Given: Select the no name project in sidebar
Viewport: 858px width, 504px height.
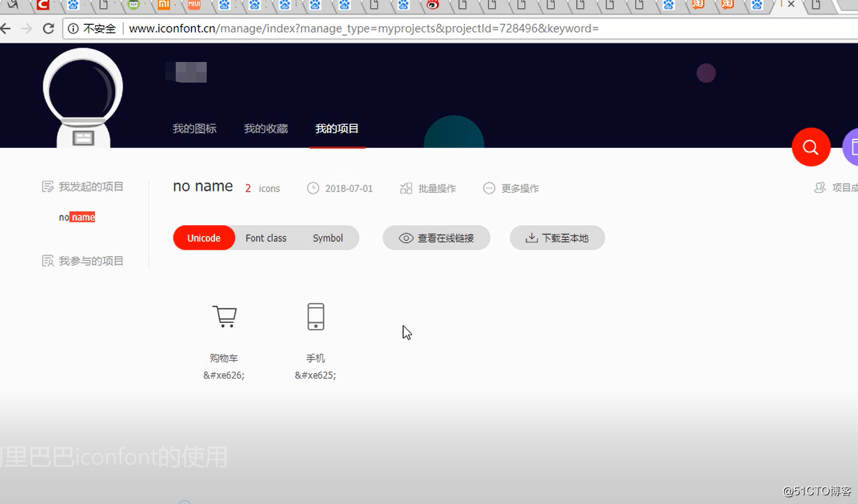Looking at the screenshot, I should point(77,218).
